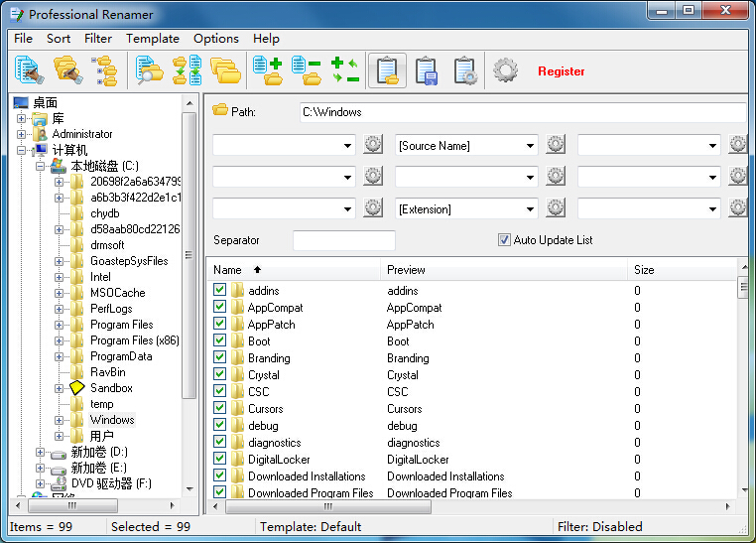Click the clipboard with floppy disk icon
756x543 pixels.
coord(427,70)
